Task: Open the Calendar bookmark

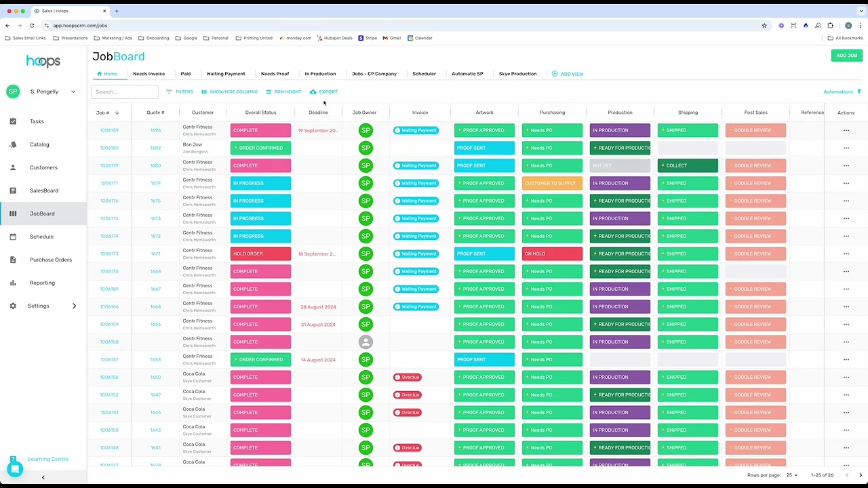Action: 420,38
